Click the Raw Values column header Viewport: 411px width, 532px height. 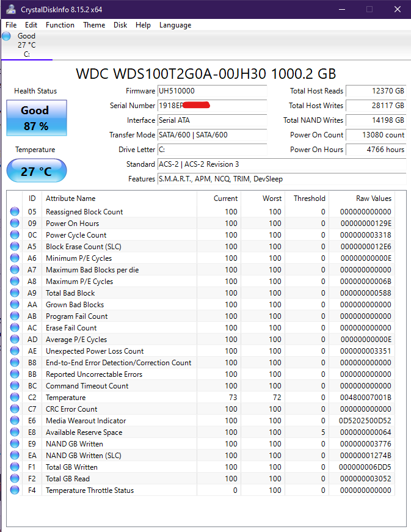[x=362, y=199]
